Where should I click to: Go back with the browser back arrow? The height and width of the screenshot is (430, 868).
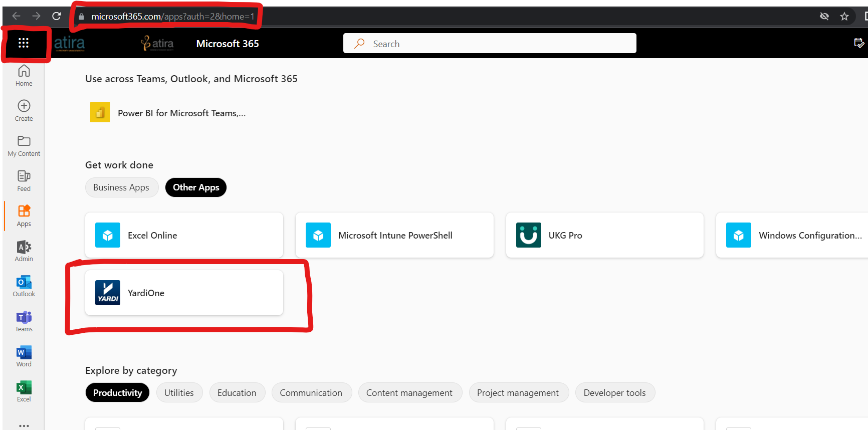(16, 16)
